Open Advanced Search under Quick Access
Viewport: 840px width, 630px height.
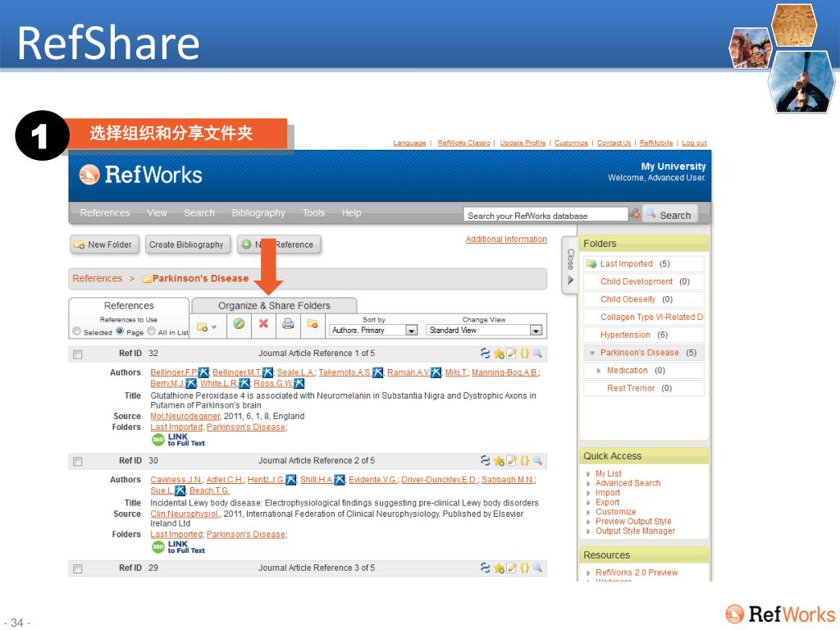tap(628, 482)
